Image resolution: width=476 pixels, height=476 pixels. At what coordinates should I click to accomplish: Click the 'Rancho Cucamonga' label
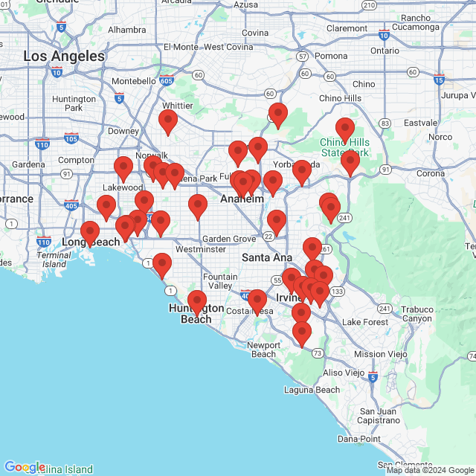click(x=416, y=22)
